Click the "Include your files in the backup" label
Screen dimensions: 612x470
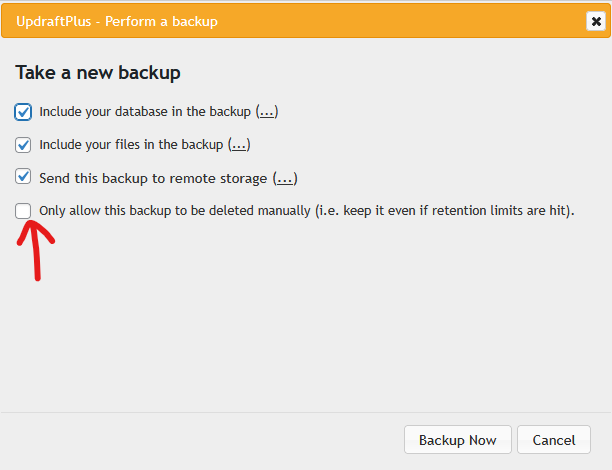[132, 145]
